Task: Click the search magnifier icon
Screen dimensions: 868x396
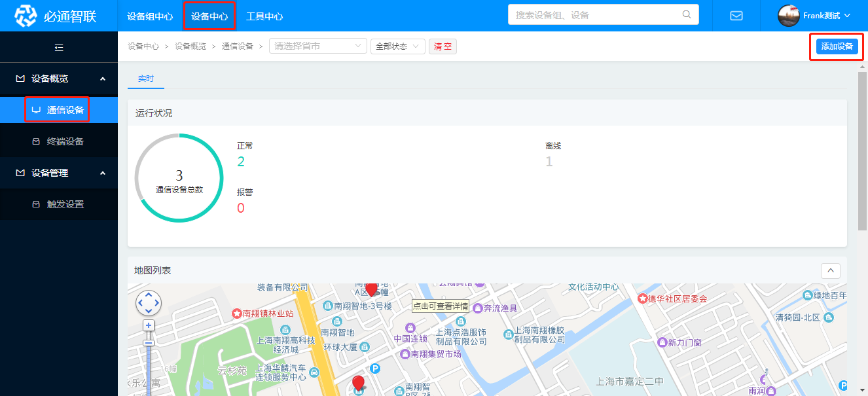Action: [687, 14]
